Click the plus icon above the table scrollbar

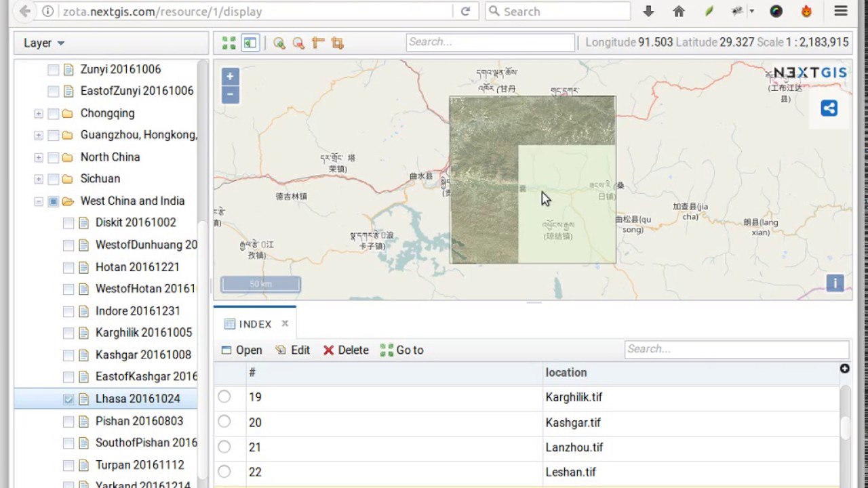[x=844, y=369]
